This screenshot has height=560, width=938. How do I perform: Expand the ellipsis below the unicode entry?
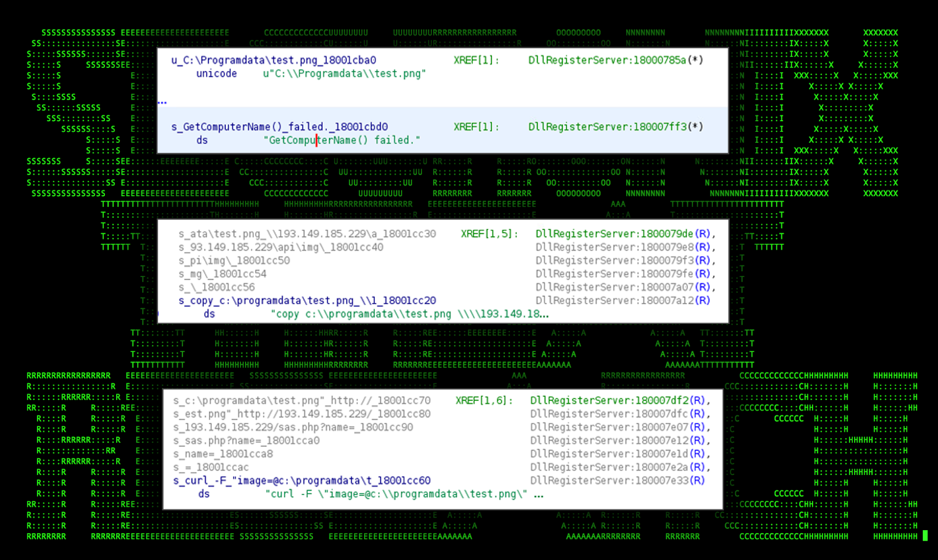(162, 102)
